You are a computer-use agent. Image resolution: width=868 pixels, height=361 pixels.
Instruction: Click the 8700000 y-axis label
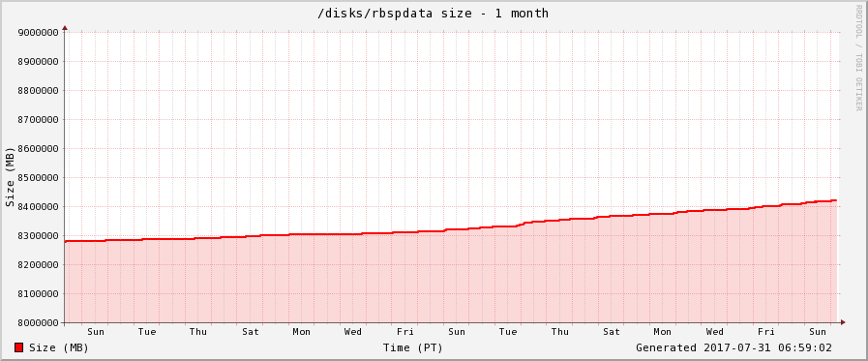click(x=38, y=120)
